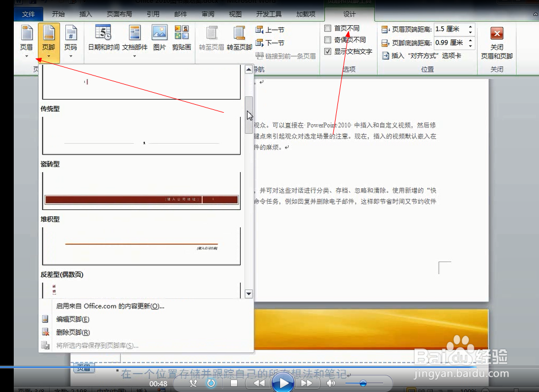
Task: Click 转至页眉 go to header
Action: click(211, 38)
